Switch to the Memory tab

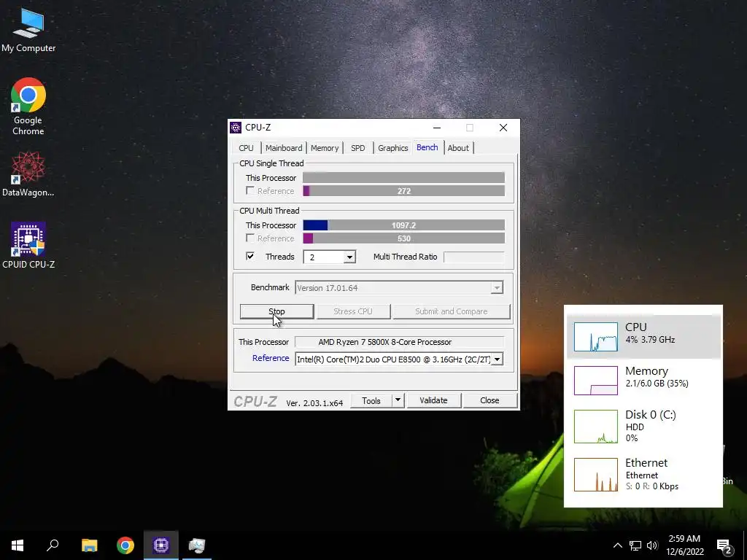325,148
